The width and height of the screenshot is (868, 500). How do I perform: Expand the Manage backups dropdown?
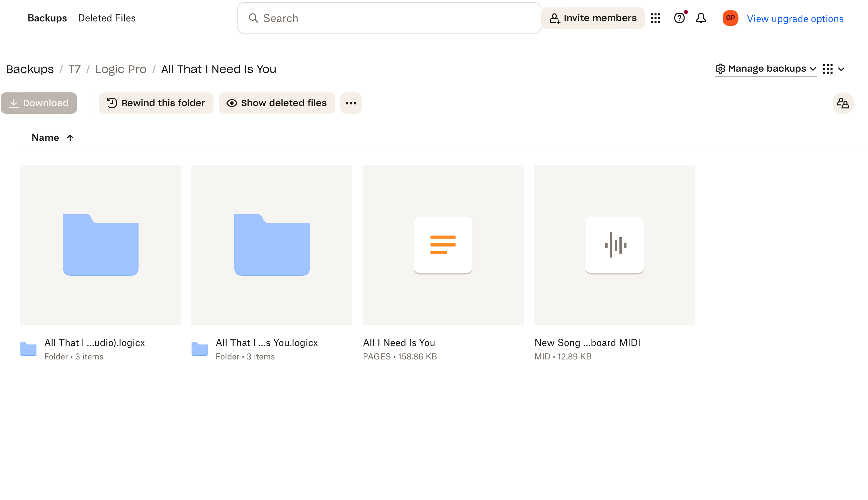tap(765, 69)
